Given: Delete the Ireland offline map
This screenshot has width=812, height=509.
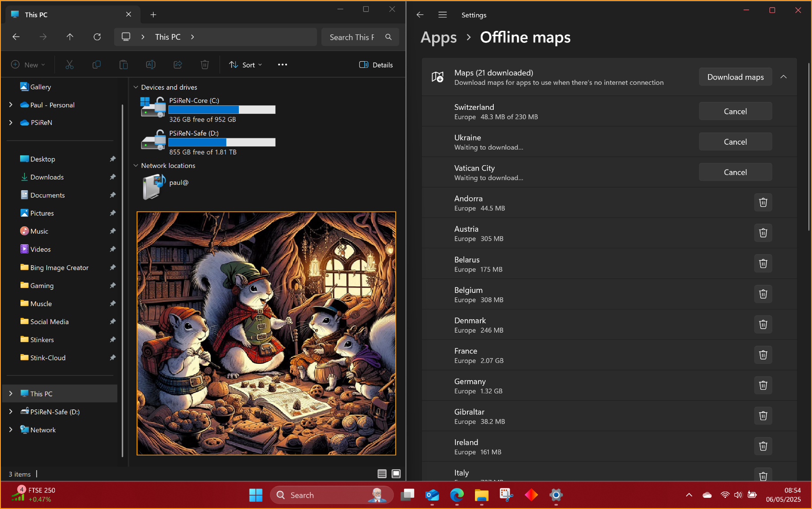Looking at the screenshot, I should pyautogui.click(x=763, y=446).
